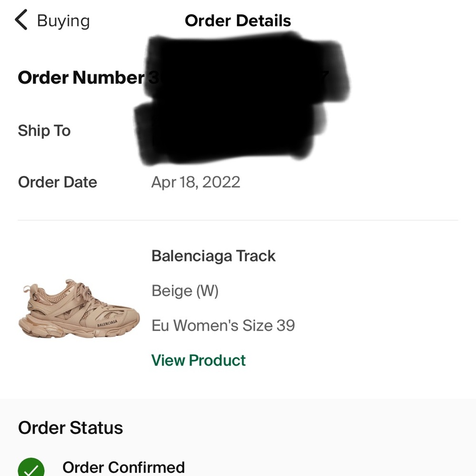Tap the Balenciaga Track product name

(x=213, y=256)
